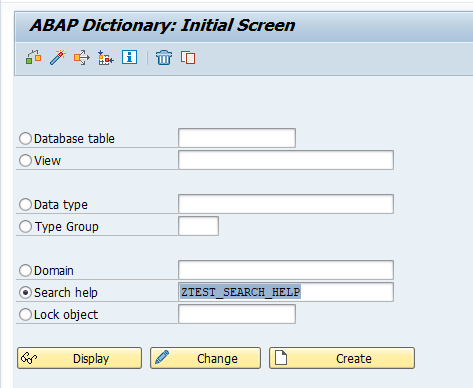Click the Check object toolbar icon
The image size is (473, 388).
coord(33,58)
